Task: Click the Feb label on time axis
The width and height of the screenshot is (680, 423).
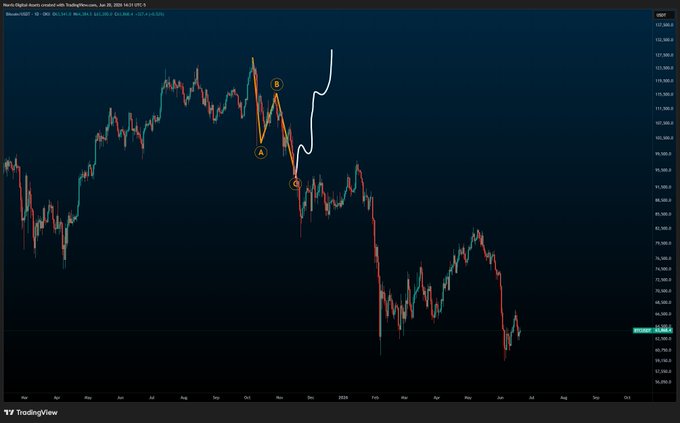Action: tap(376, 397)
